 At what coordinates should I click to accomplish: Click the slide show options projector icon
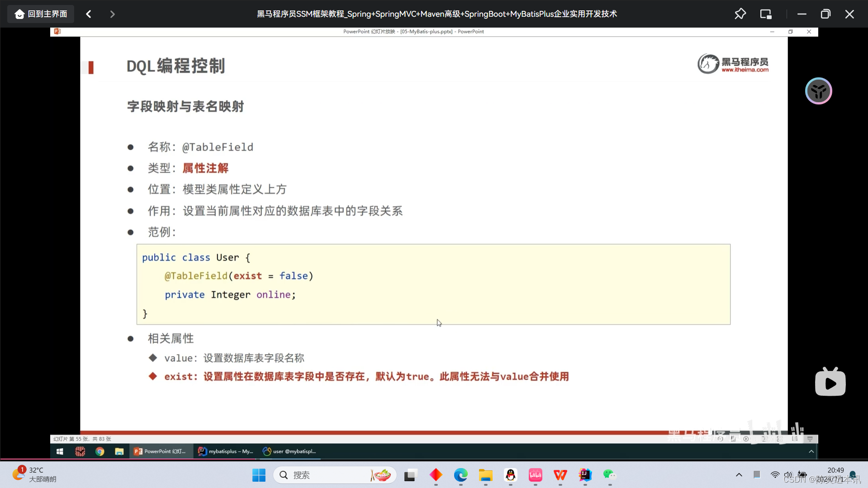810,439
